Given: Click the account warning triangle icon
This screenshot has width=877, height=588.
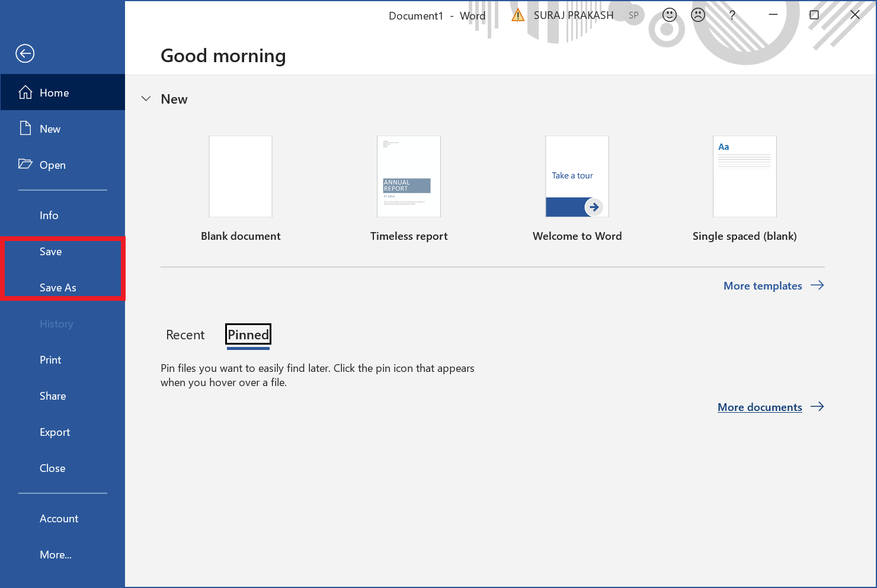Looking at the screenshot, I should 518,15.
